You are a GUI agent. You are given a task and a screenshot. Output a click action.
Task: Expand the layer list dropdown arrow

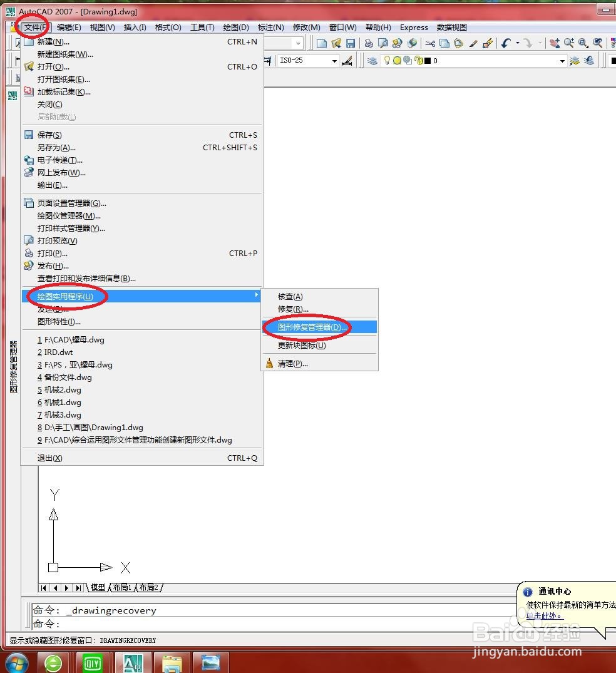562,61
